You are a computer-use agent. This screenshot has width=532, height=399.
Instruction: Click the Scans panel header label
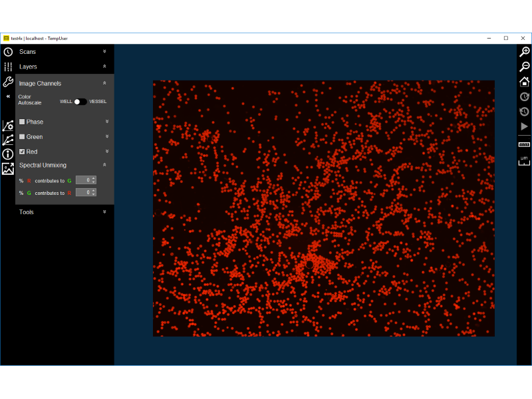pyautogui.click(x=27, y=52)
